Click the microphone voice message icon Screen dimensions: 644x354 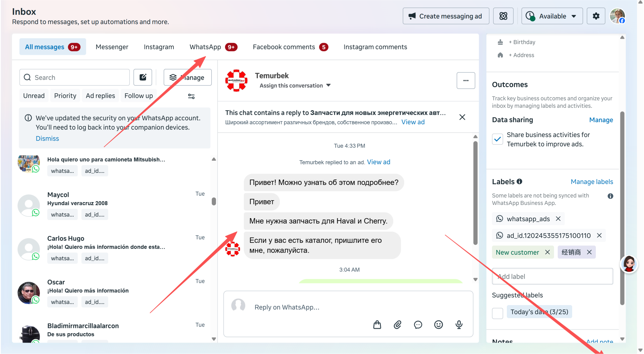coord(459,325)
